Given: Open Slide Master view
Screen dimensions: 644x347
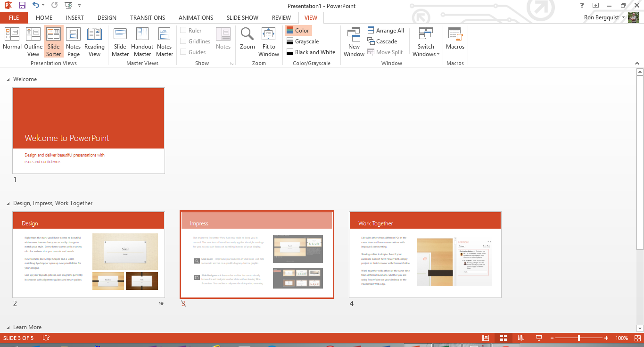Looking at the screenshot, I should pyautogui.click(x=120, y=41).
